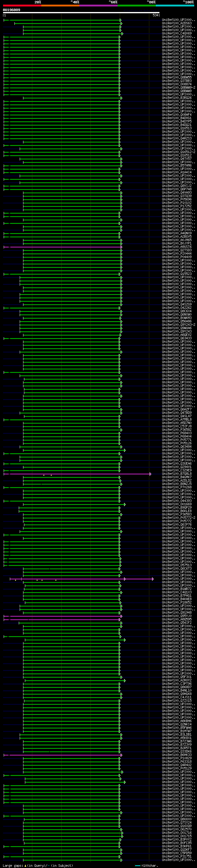Select the UniRef100_Q8VIJ2 label
The width and height of the screenshot is (197, 868).
(x=177, y=186)
